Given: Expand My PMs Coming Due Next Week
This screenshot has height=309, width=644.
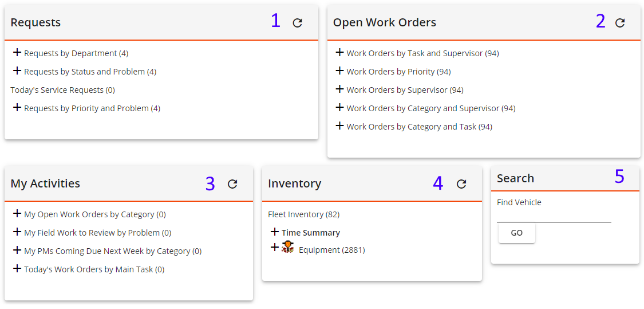Looking at the screenshot, I should pos(17,251).
